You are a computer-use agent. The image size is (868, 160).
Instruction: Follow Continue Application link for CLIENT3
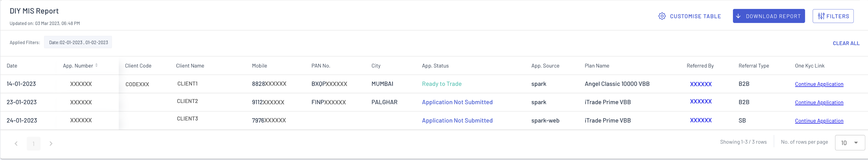819,121
